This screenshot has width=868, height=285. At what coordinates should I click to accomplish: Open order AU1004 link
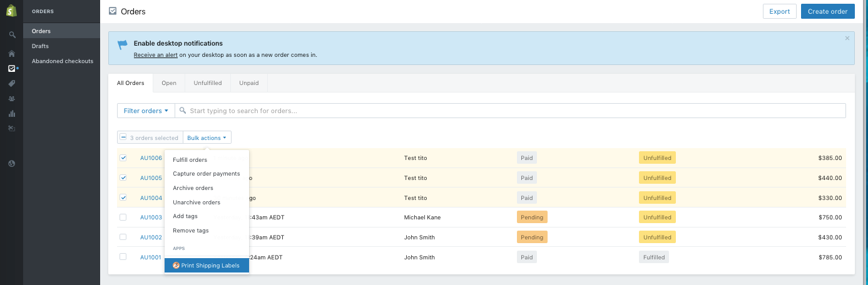point(151,198)
